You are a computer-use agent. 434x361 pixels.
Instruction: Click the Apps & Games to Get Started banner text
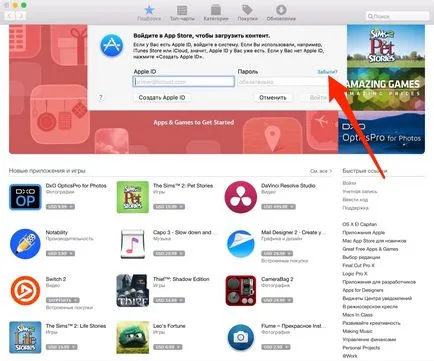pyautogui.click(x=194, y=122)
